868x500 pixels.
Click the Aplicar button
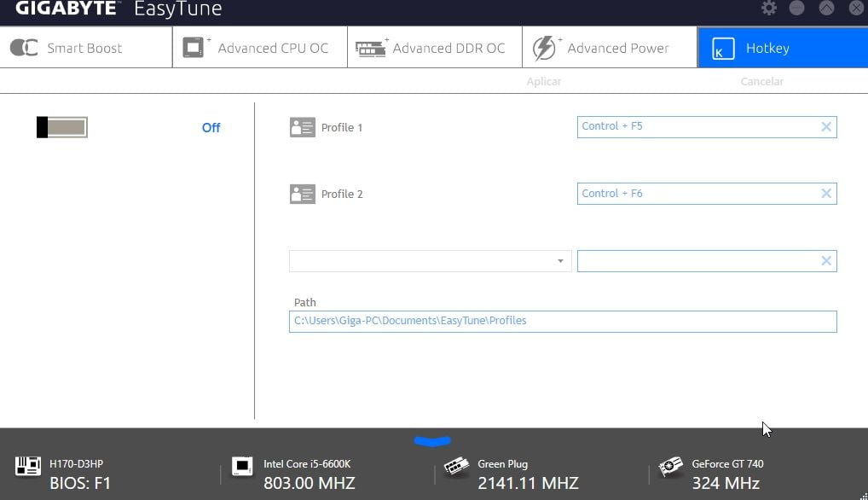coord(544,81)
